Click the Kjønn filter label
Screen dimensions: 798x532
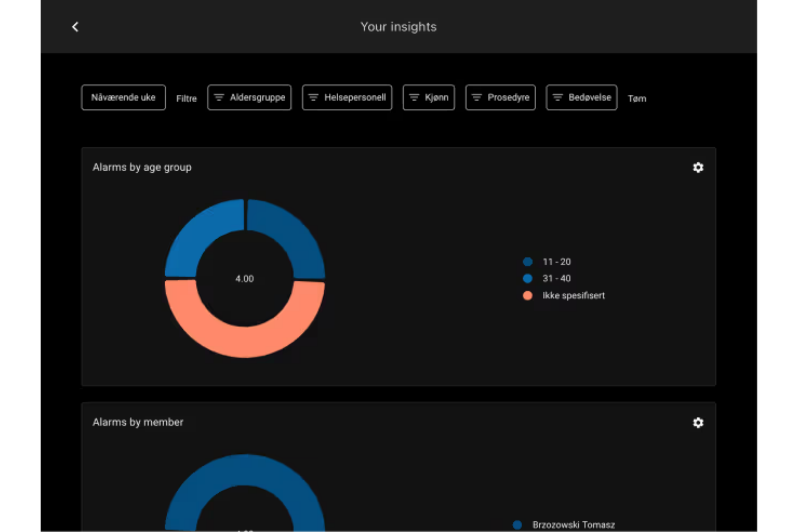436,98
